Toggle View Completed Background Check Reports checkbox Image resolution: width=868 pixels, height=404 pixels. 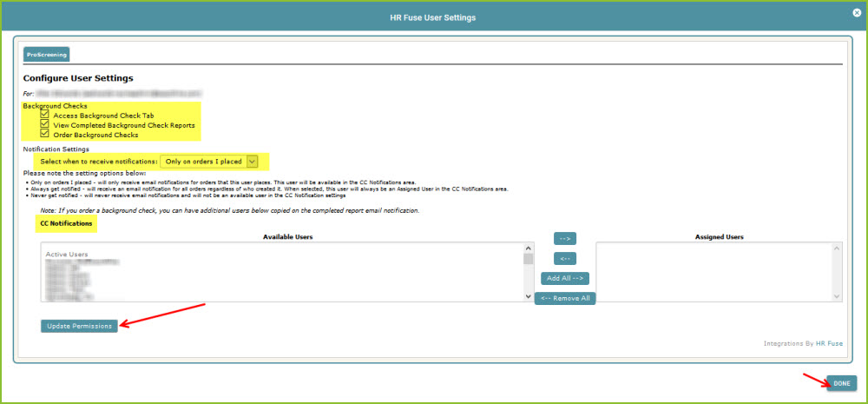point(45,124)
